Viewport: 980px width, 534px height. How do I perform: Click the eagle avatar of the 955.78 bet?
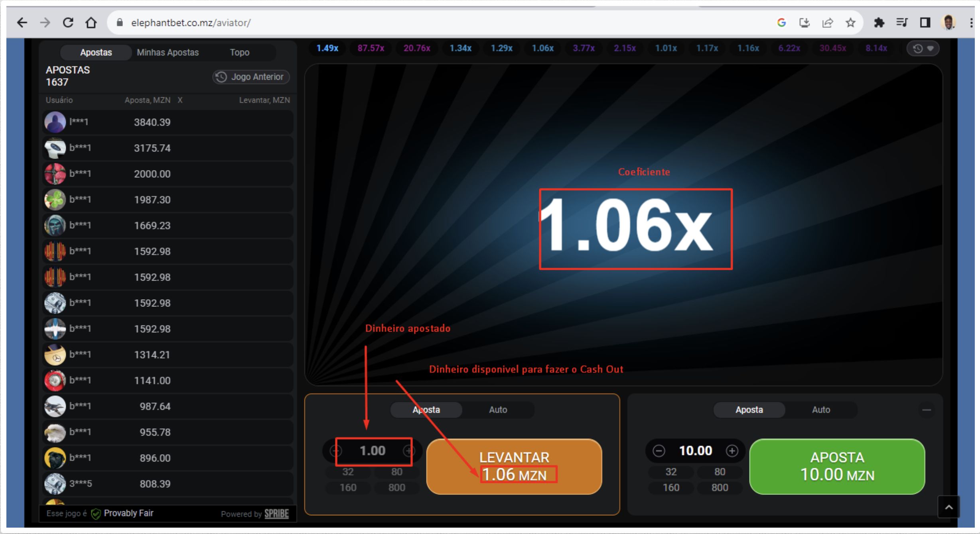coord(55,432)
